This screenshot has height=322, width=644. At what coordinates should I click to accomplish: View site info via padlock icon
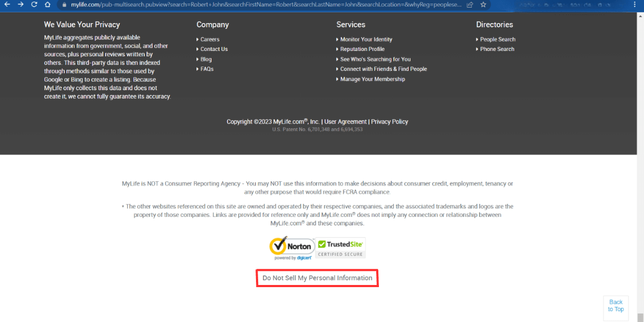(x=65, y=4)
